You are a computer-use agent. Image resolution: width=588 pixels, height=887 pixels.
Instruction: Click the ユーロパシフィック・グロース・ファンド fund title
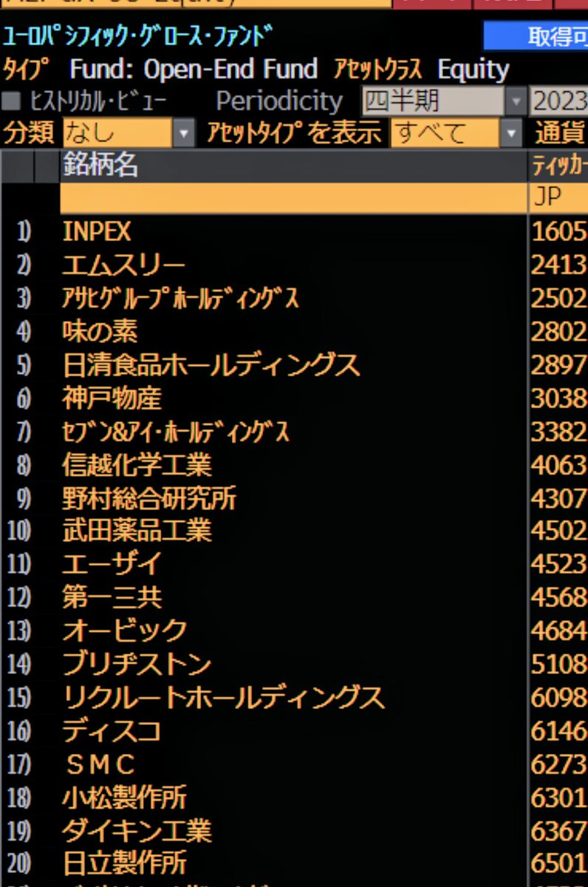pos(138,37)
